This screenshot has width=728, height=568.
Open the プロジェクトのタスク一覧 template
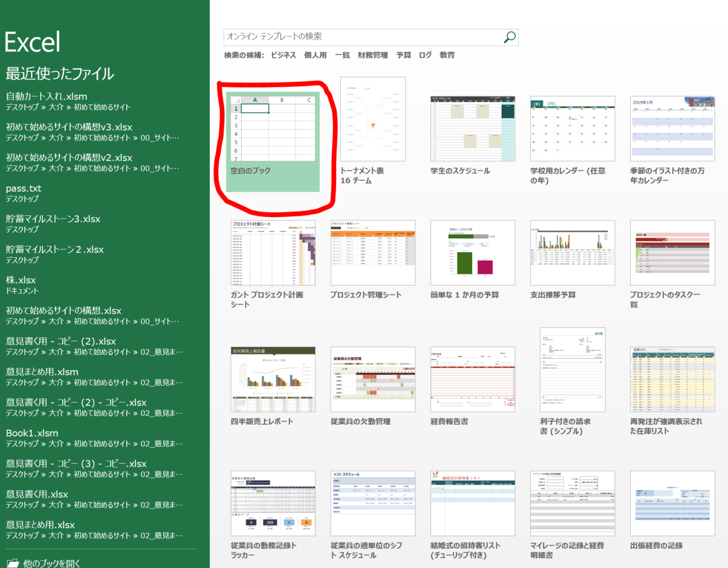pyautogui.click(x=672, y=264)
